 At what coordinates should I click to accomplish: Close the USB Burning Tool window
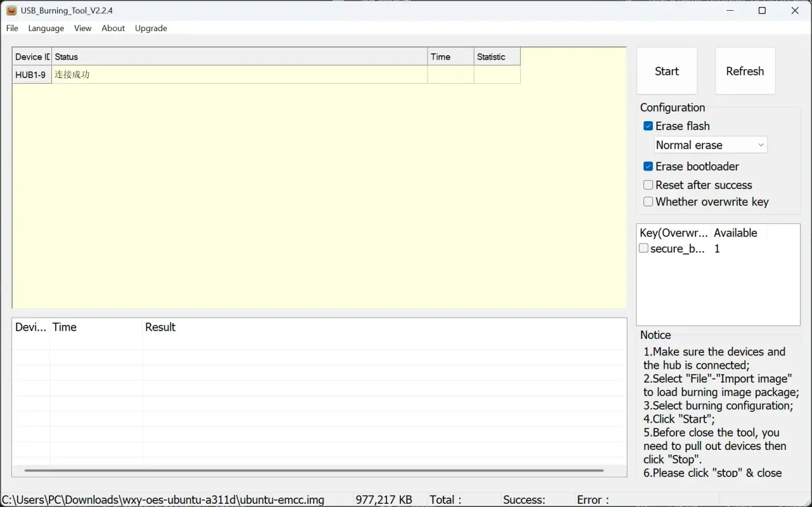pyautogui.click(x=796, y=11)
